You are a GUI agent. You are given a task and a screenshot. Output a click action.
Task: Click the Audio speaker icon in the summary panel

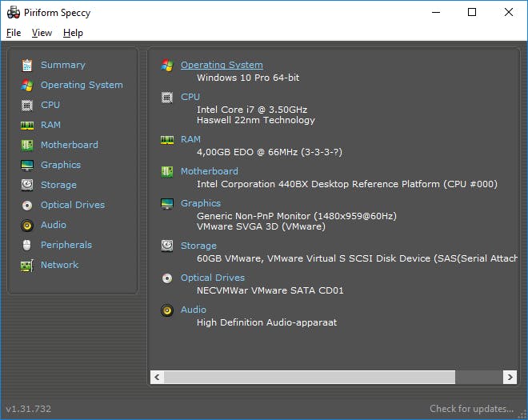(167, 310)
